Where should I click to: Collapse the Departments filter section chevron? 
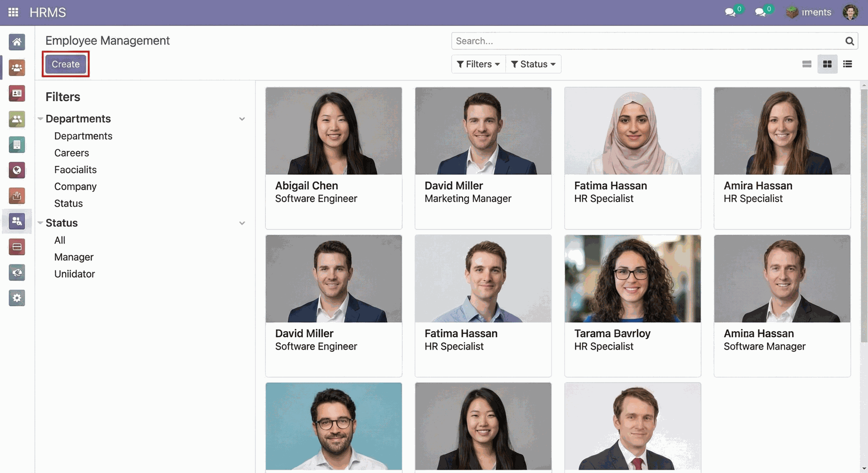pyautogui.click(x=242, y=119)
